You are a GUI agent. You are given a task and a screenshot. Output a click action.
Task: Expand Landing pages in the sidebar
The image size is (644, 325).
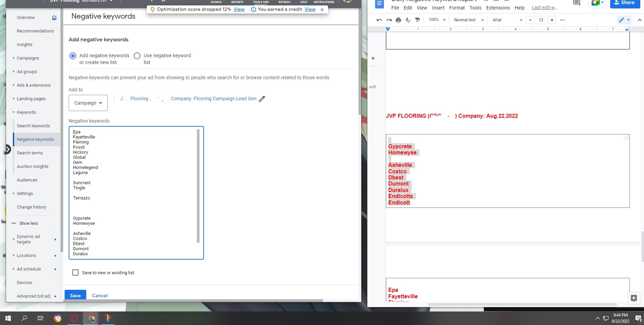[14, 99]
